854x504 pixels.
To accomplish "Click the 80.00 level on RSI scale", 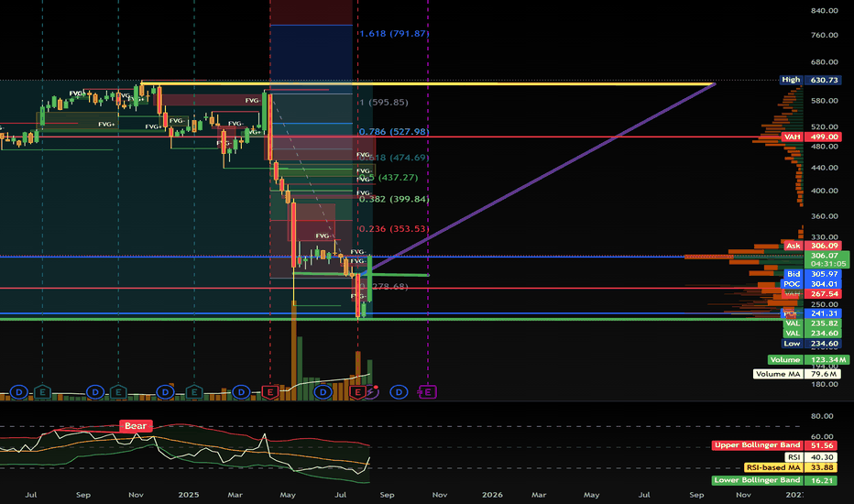I will coord(822,416).
